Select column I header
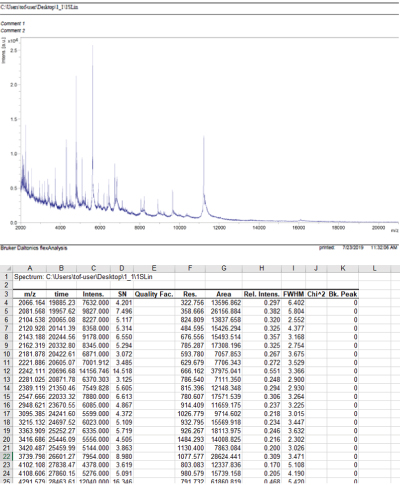 tap(293, 269)
